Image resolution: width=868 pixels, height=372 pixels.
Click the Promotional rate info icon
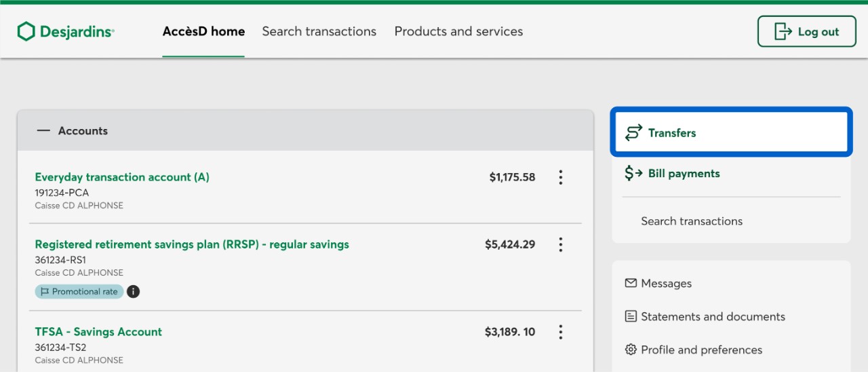pyautogui.click(x=134, y=292)
